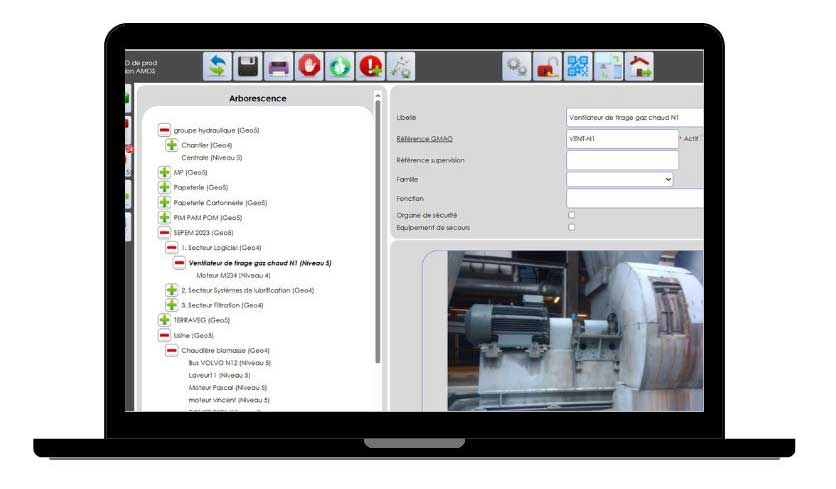Screen dimensions: 836x489
Task: Enable the Equipement de secours checkbox
Action: pyautogui.click(x=572, y=227)
